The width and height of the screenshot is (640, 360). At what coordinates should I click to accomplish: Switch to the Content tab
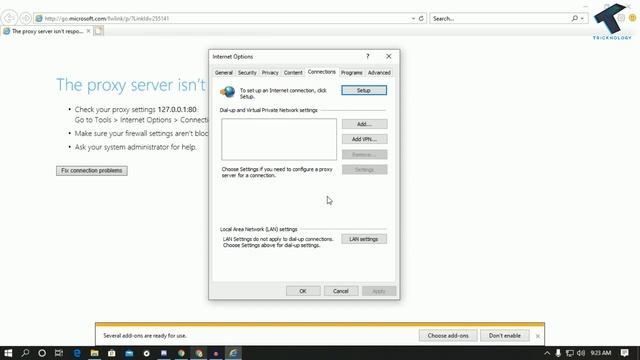pyautogui.click(x=293, y=73)
